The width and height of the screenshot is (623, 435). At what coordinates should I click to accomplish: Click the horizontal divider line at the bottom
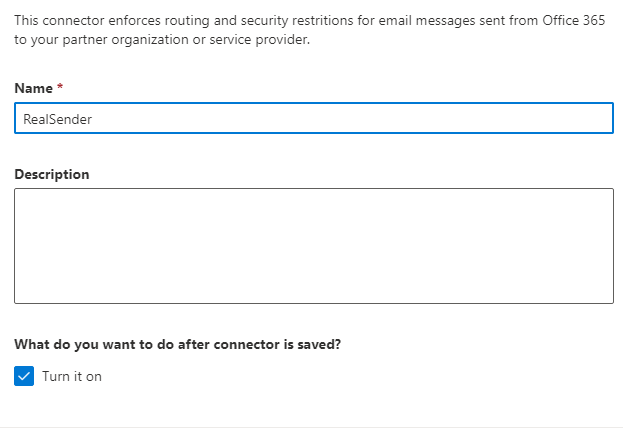click(x=312, y=428)
